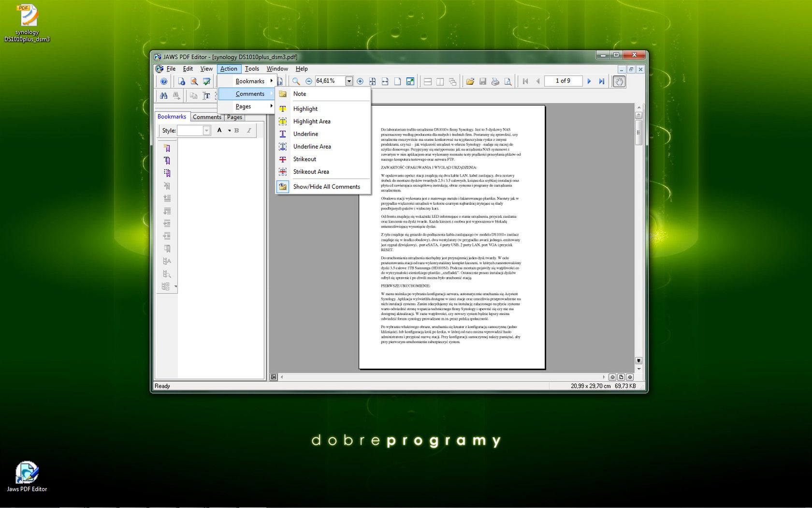This screenshot has width=812, height=508.
Task: Click the bookmark from text icon
Action: pyautogui.click(x=167, y=161)
